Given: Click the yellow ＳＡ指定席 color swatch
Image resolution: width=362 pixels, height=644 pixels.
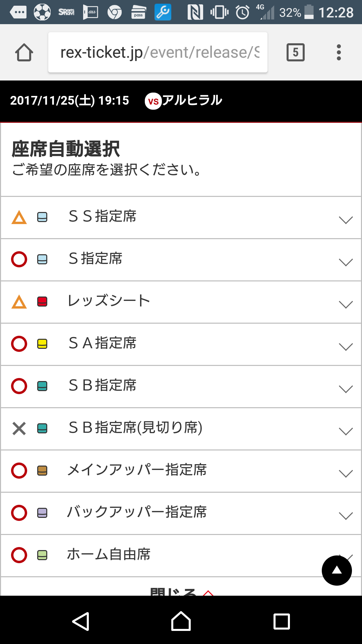Looking at the screenshot, I should (x=42, y=344).
